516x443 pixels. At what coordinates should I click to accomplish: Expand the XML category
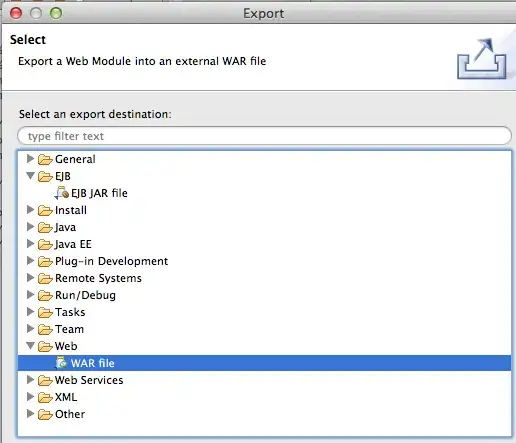pyautogui.click(x=30, y=397)
